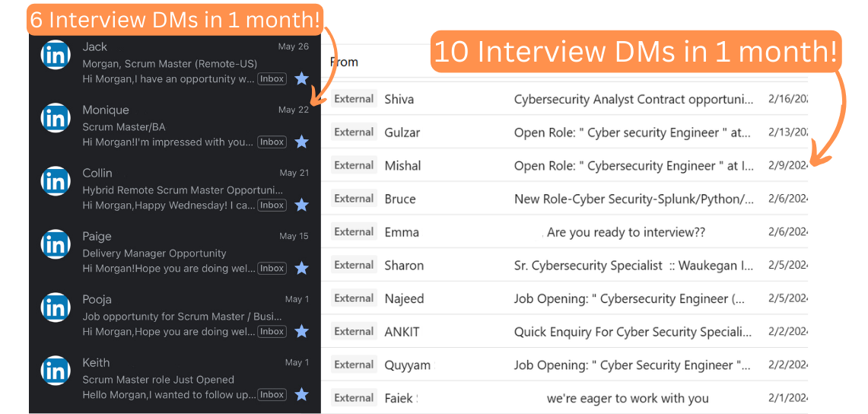Click the LinkedIn logo beside Paige
Viewport: 868px width, 414px height.
[x=56, y=244]
